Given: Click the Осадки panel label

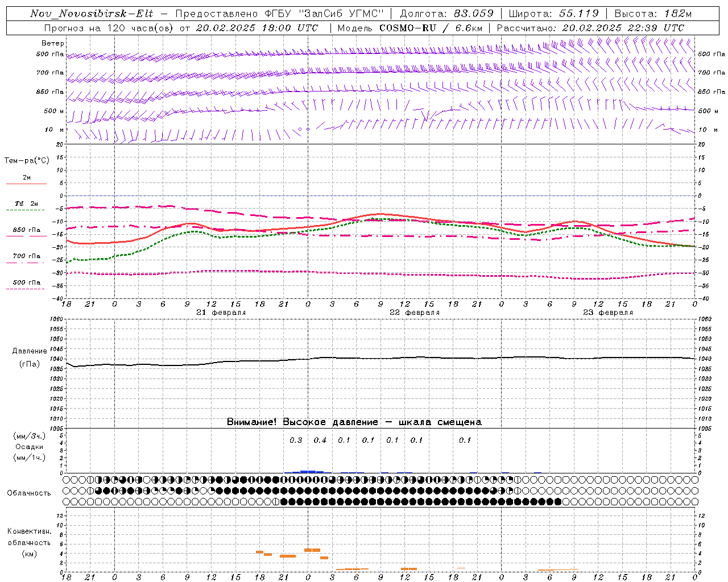Looking at the screenshot, I should click(30, 447).
